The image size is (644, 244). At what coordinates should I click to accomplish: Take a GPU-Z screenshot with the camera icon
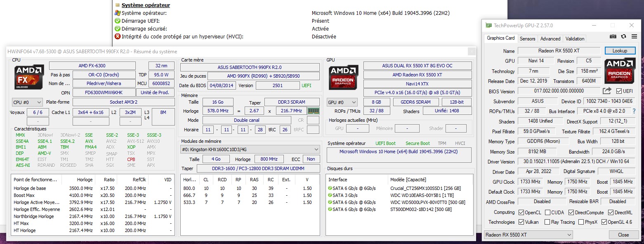(613, 36)
